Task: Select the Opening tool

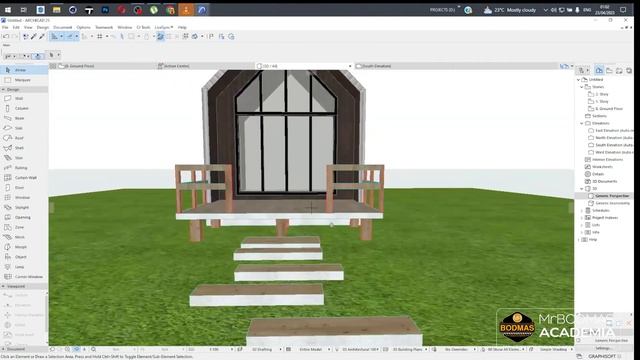Action: click(x=24, y=217)
